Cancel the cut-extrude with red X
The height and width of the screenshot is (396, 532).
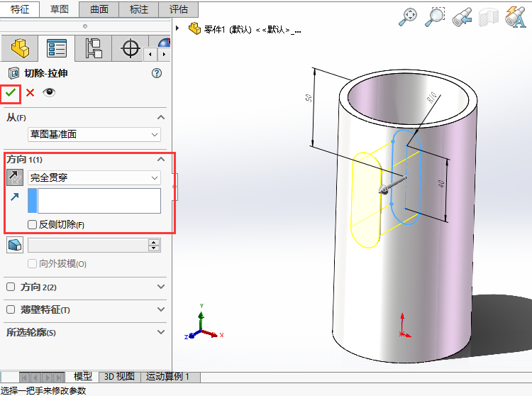pos(30,92)
